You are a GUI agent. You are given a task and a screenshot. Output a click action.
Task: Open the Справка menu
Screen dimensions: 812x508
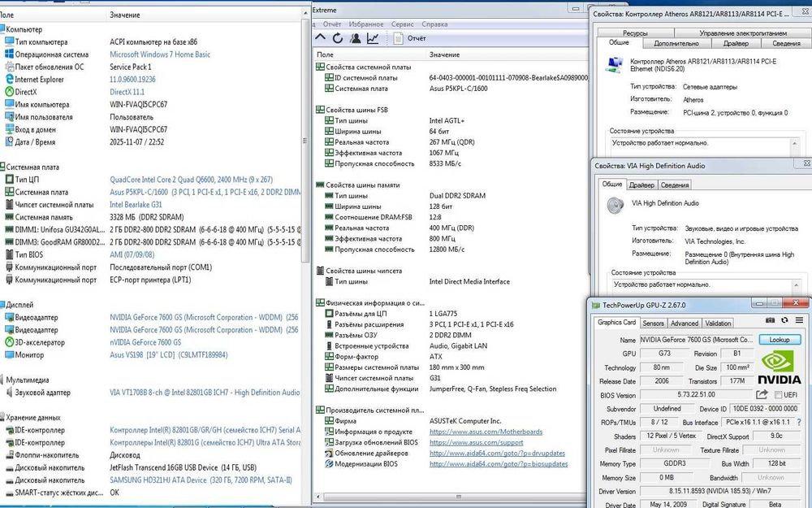[x=434, y=24]
